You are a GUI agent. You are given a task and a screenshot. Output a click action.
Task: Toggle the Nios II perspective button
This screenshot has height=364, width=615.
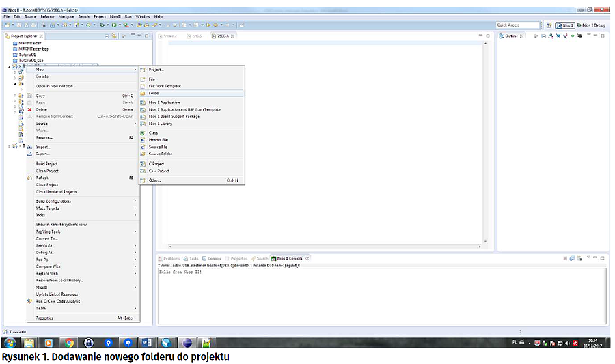tap(566, 25)
